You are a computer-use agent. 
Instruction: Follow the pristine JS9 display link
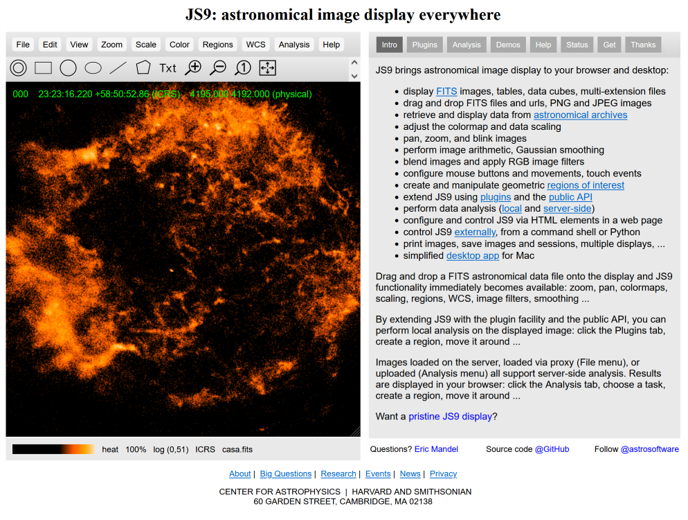pos(450,416)
